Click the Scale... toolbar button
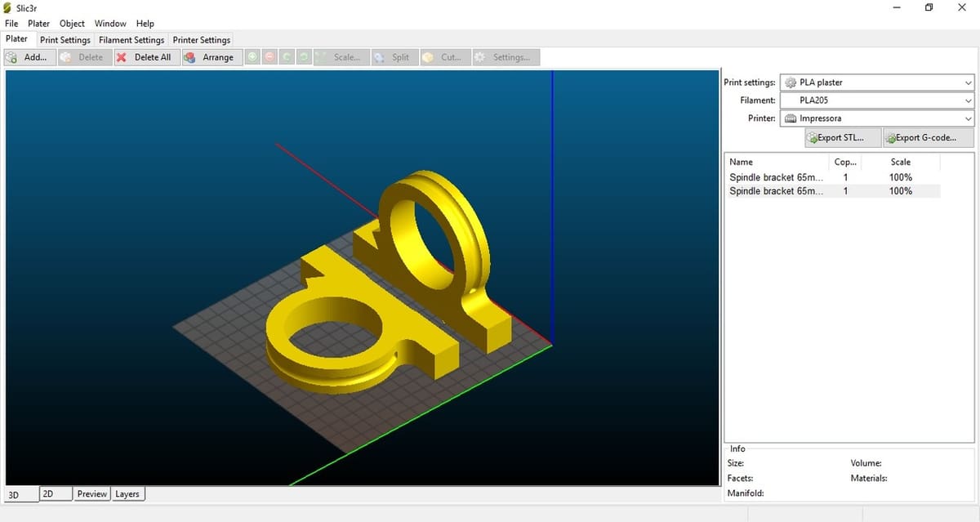This screenshot has height=522, width=980. 341,57
